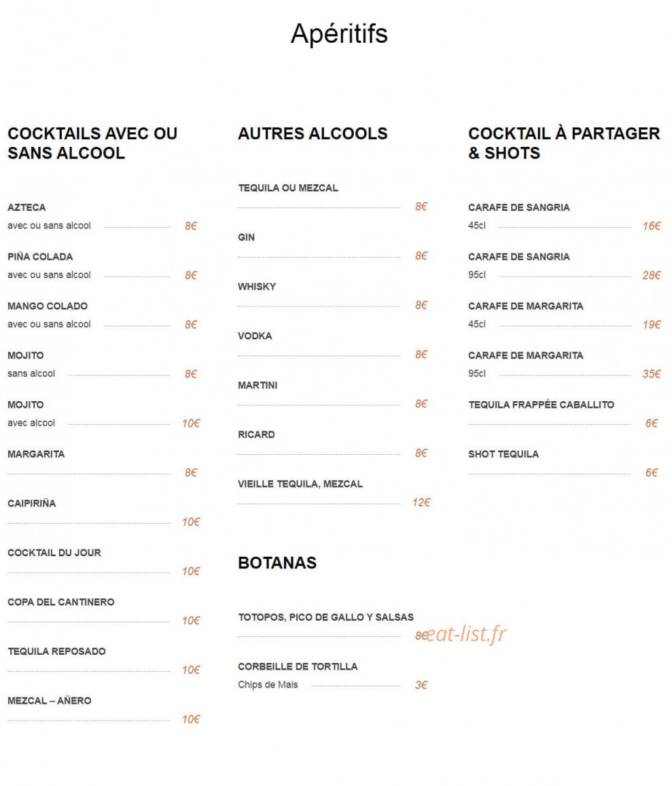This screenshot has height=786, width=672.
Task: Select Totopos, Pico de Gallo y Salsas
Action: tap(325, 617)
